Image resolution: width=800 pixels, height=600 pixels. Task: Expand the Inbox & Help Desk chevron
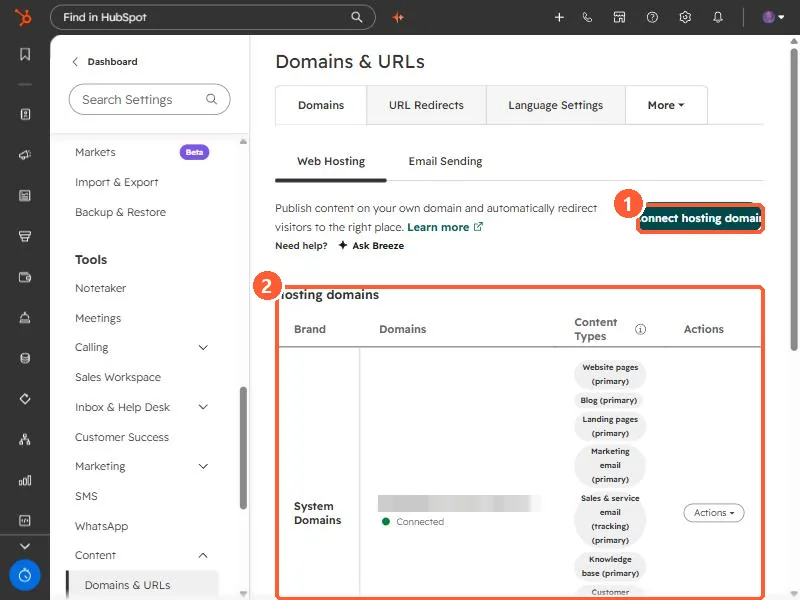click(x=203, y=407)
